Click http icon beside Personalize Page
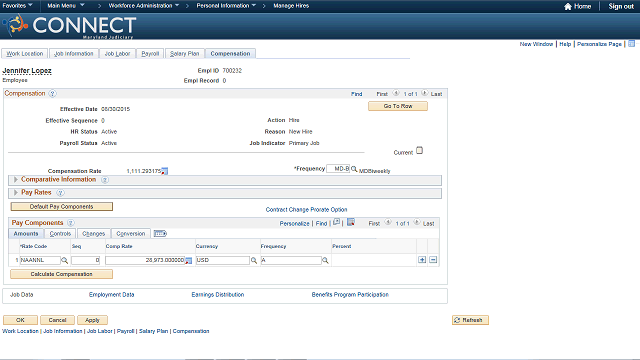640x360 pixels. click(631, 44)
